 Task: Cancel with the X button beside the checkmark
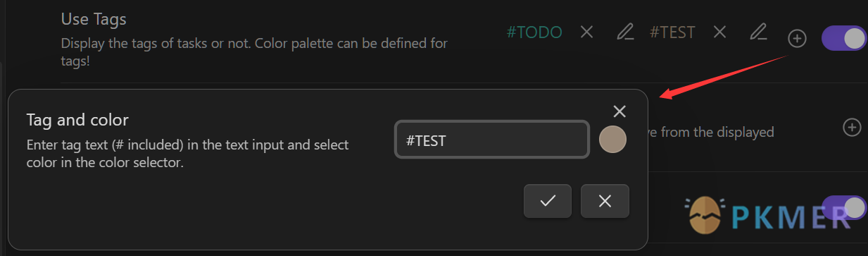[x=605, y=201]
